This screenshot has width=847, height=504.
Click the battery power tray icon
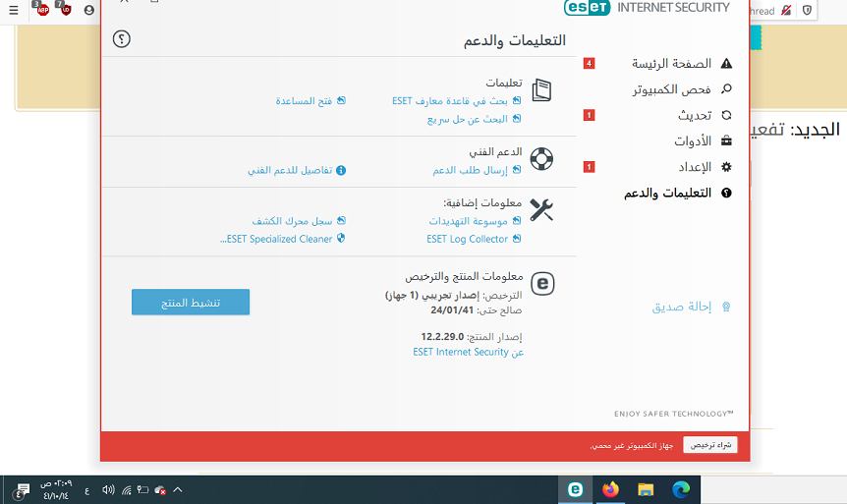tap(142, 490)
